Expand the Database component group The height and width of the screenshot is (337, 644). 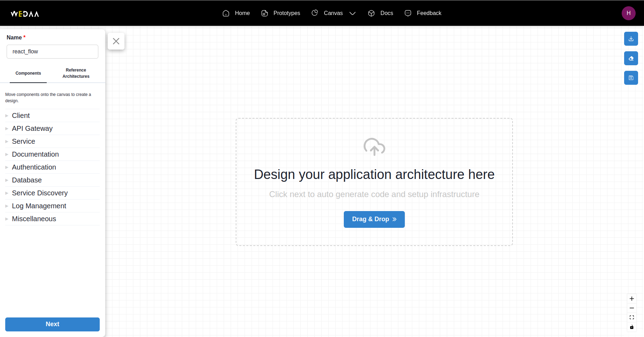pos(52,180)
